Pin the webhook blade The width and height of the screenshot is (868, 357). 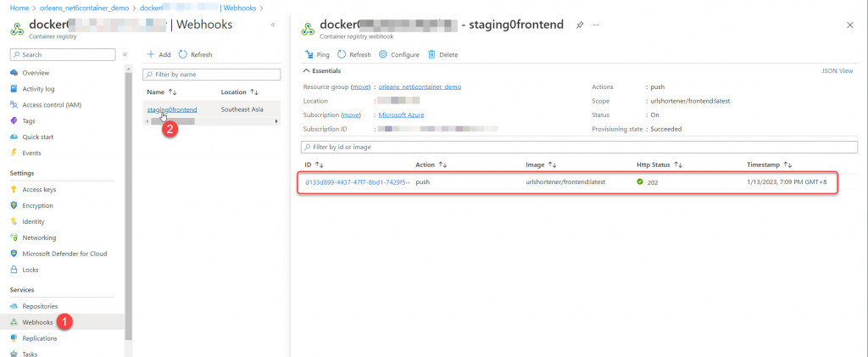coord(580,25)
